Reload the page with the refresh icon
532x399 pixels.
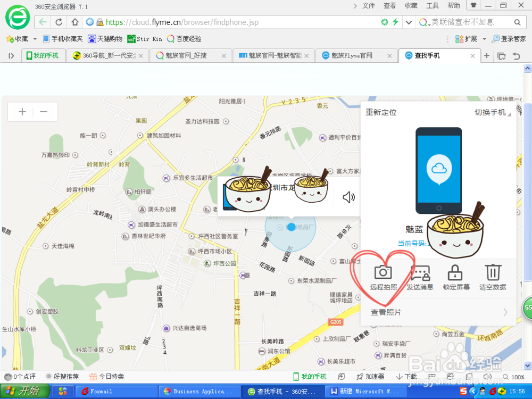pyautogui.click(x=59, y=22)
